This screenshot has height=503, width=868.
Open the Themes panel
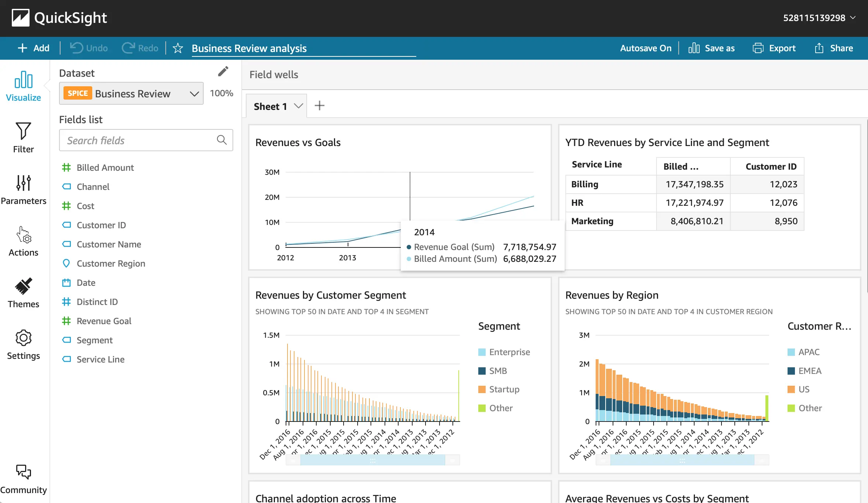23,293
